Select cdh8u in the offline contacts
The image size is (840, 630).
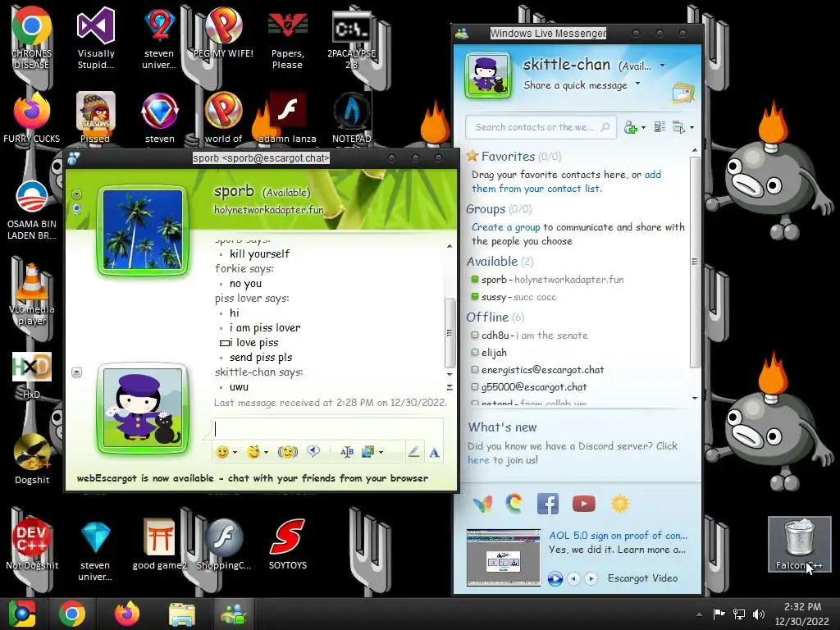tap(529, 336)
